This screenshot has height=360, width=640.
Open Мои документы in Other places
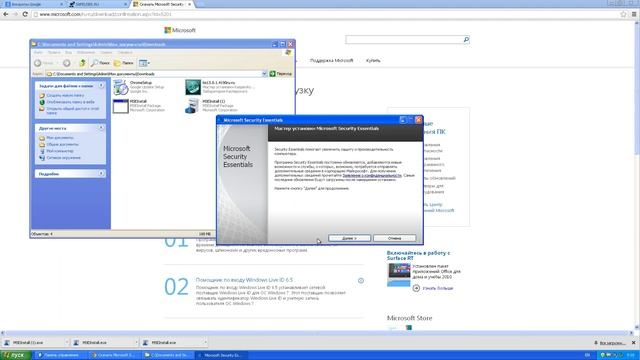coord(60,138)
